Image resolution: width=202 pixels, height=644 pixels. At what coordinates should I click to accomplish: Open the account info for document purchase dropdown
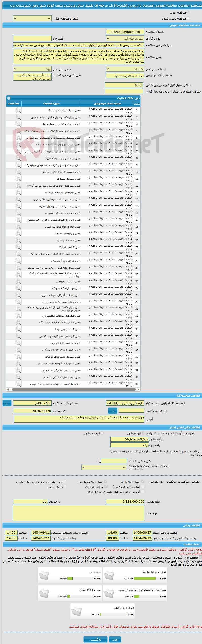click(x=104, y=467)
